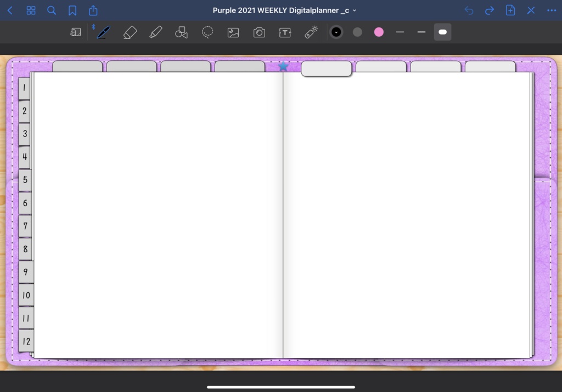Viewport: 562px width, 392px height.
Task: Open month tab 9
Action: 26,272
